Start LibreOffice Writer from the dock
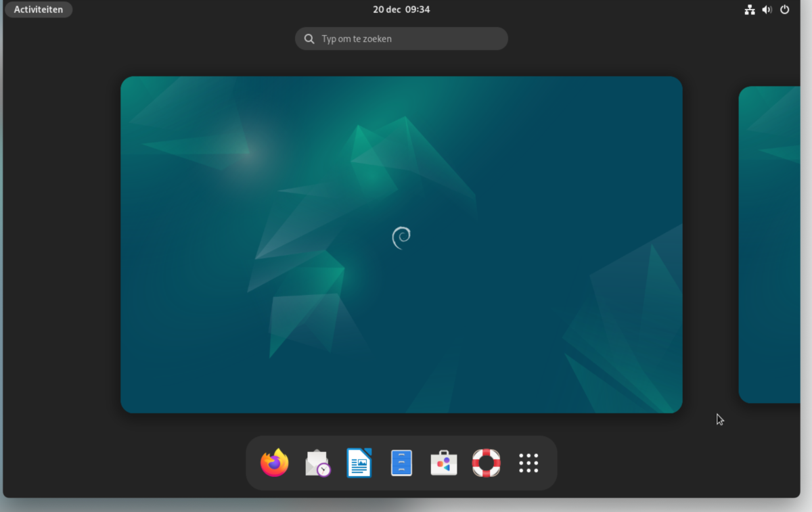The image size is (812, 512). point(359,463)
